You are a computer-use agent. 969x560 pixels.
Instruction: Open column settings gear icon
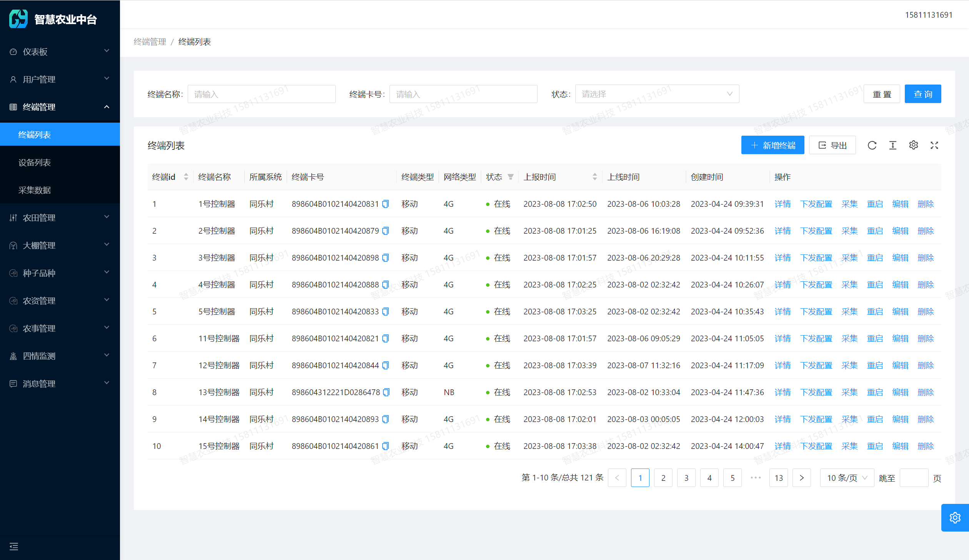click(913, 145)
